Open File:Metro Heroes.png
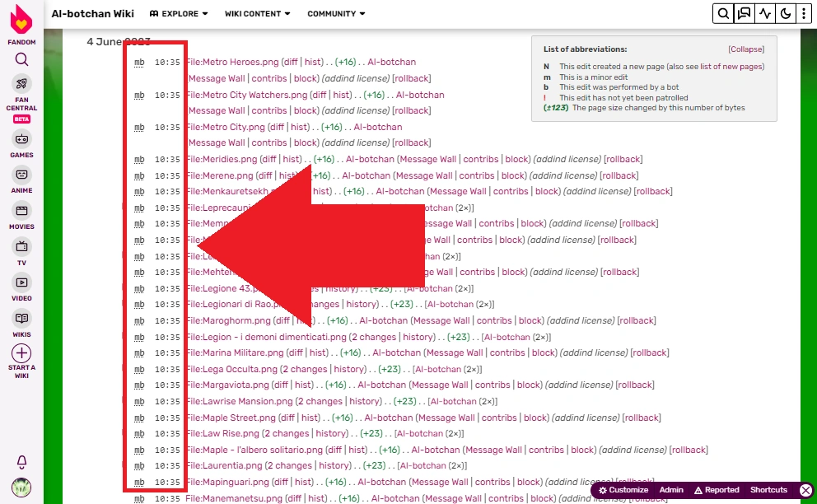This screenshot has width=817, height=504. (x=232, y=62)
